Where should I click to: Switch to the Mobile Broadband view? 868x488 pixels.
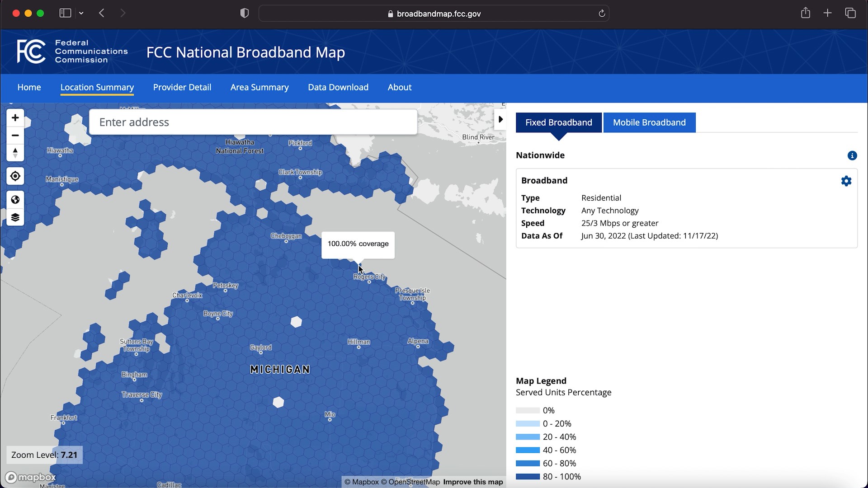(x=649, y=122)
